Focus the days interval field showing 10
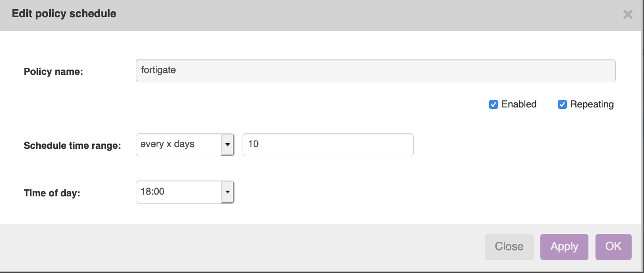The height and width of the screenshot is (273, 644). tap(328, 144)
